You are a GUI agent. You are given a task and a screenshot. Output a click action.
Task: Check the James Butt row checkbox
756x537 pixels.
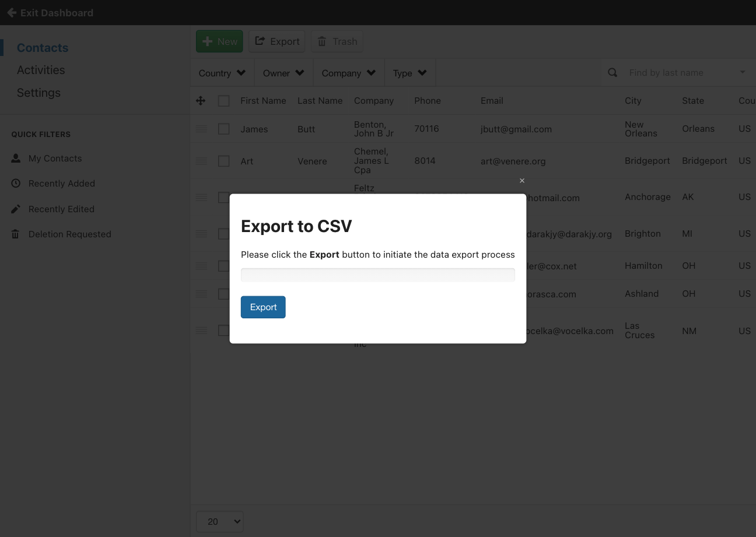click(223, 129)
